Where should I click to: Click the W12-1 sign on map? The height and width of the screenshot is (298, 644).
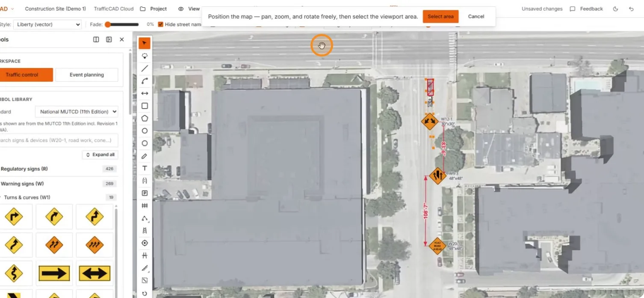429,122
